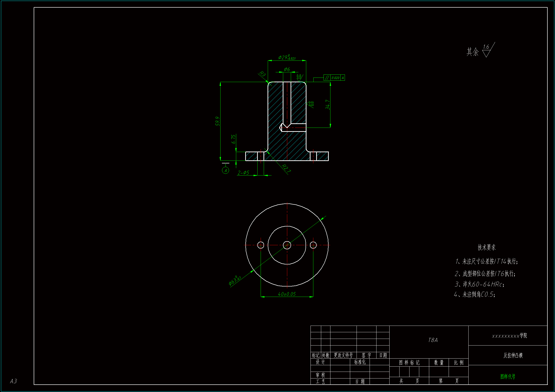Click the center hole in the top view
This screenshot has height=392, width=555.
point(287,245)
